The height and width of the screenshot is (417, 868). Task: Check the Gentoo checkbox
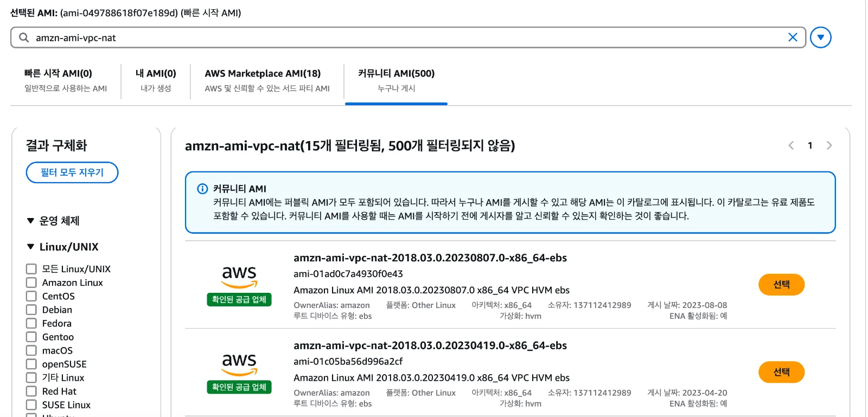(31, 337)
